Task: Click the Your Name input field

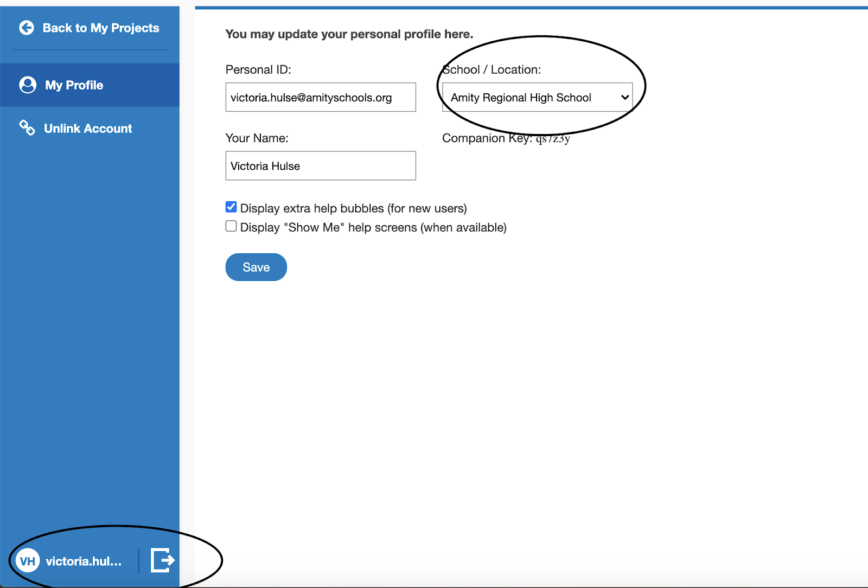Action: click(x=321, y=165)
